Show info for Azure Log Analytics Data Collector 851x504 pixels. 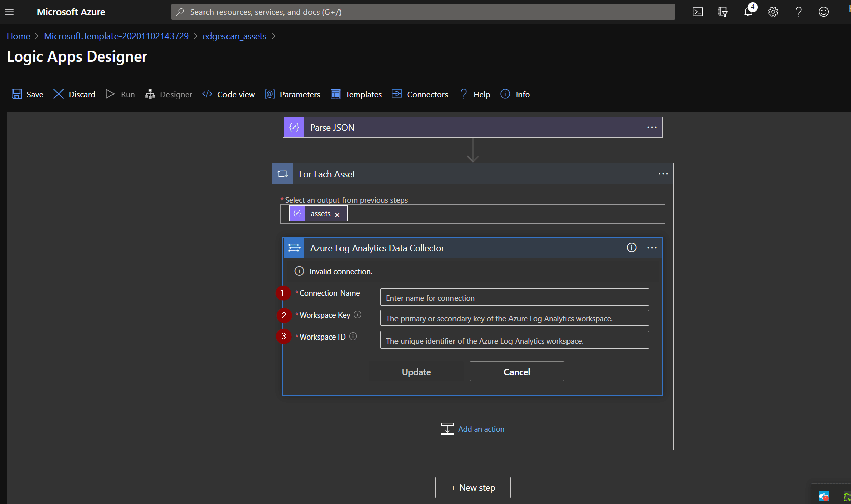(631, 247)
